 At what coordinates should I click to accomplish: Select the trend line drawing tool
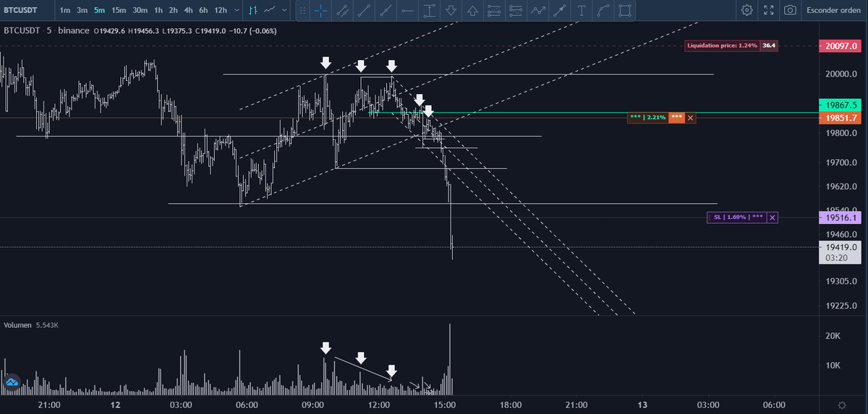[365, 10]
